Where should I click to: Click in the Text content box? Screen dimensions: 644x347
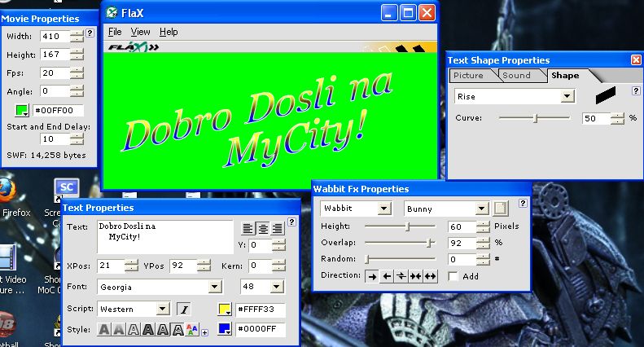[165, 237]
